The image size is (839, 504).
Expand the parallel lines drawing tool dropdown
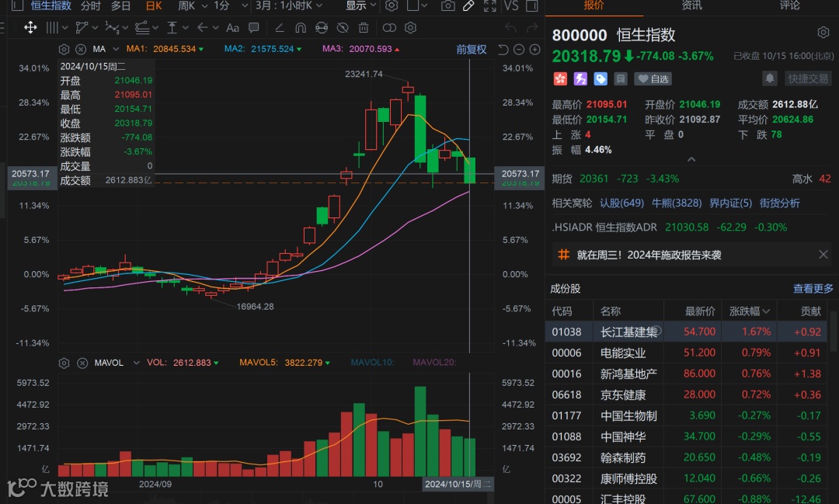click(64, 28)
